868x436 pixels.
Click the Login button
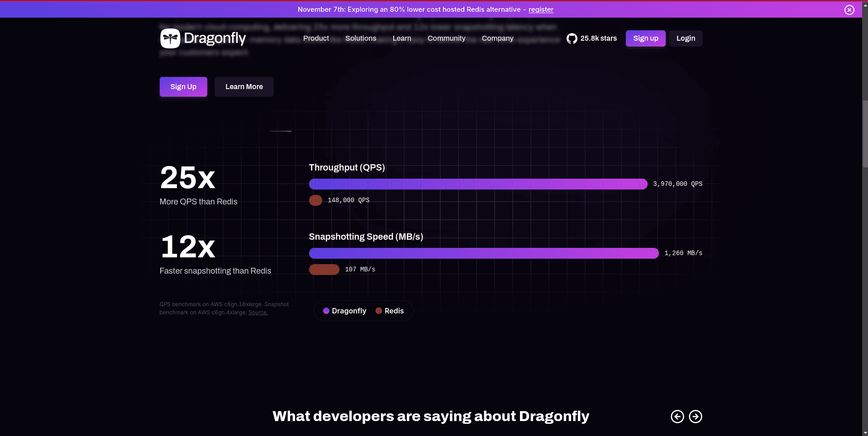tap(686, 38)
